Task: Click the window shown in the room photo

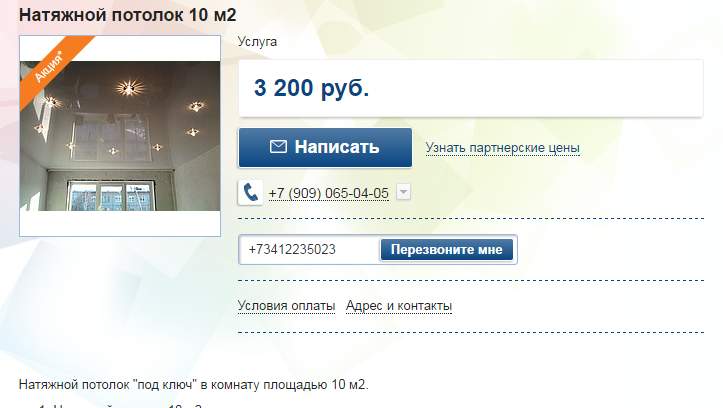Action: (x=110, y=195)
